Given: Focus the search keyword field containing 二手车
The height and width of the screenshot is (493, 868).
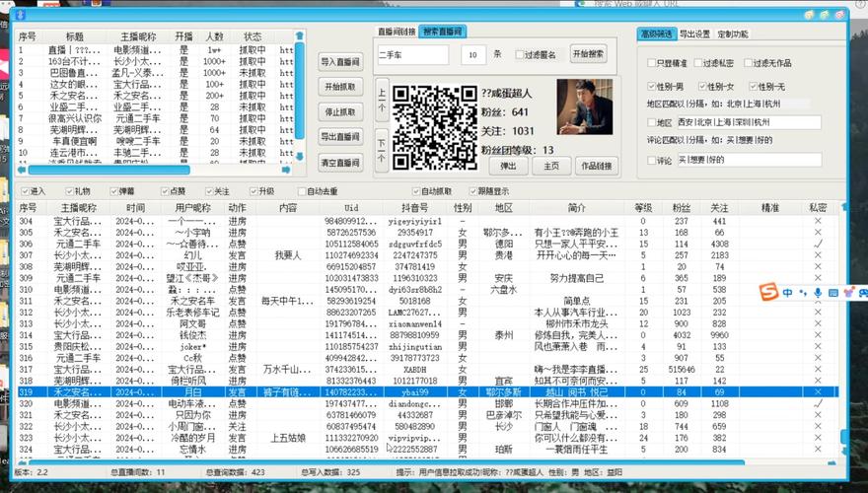Looking at the screenshot, I should click(x=413, y=55).
